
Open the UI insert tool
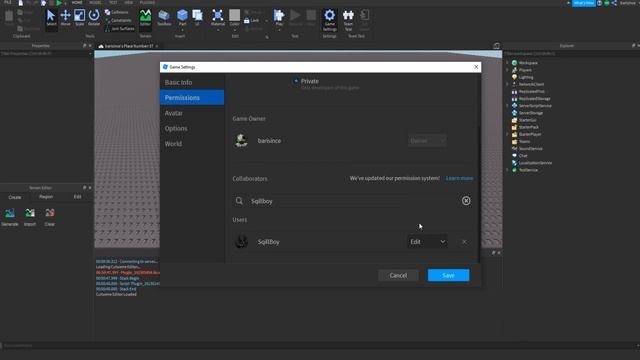(x=198, y=18)
